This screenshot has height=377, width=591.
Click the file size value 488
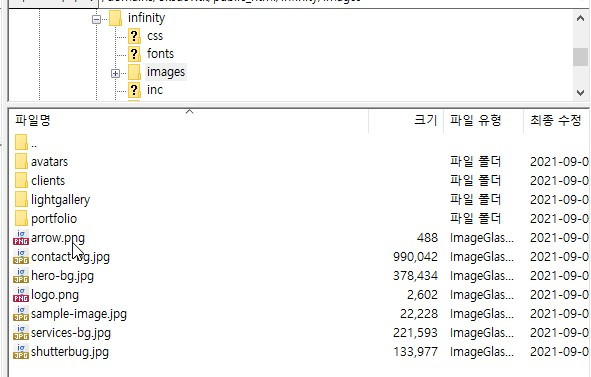[427, 238]
